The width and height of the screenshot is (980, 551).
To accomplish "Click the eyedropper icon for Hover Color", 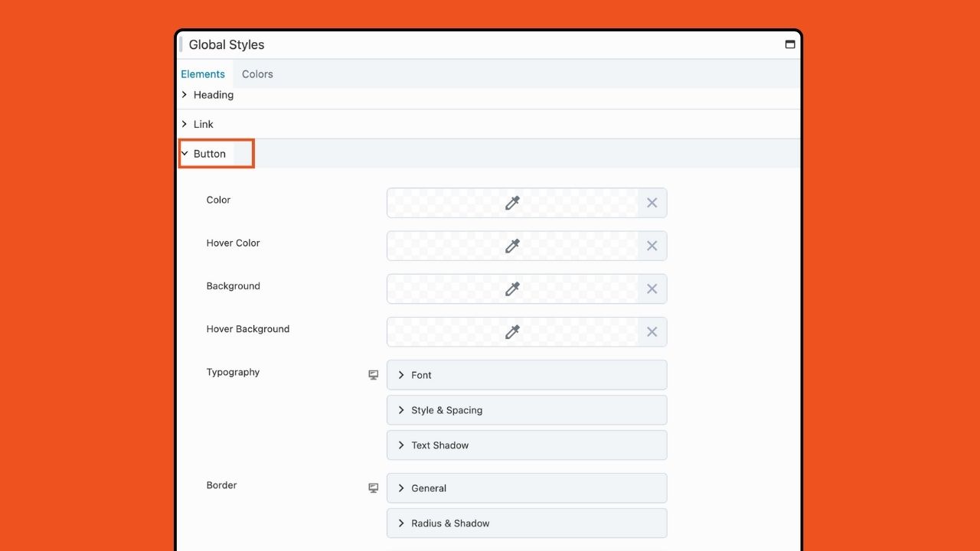I will [512, 246].
